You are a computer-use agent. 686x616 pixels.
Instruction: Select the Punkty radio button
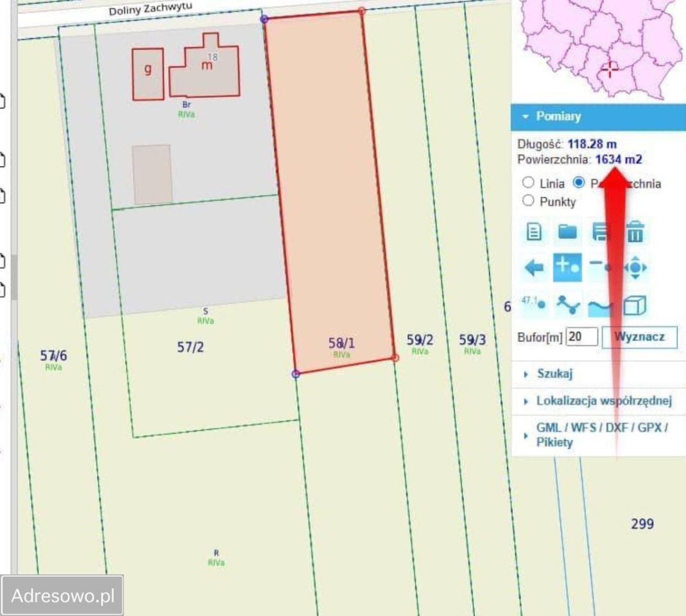(x=527, y=201)
